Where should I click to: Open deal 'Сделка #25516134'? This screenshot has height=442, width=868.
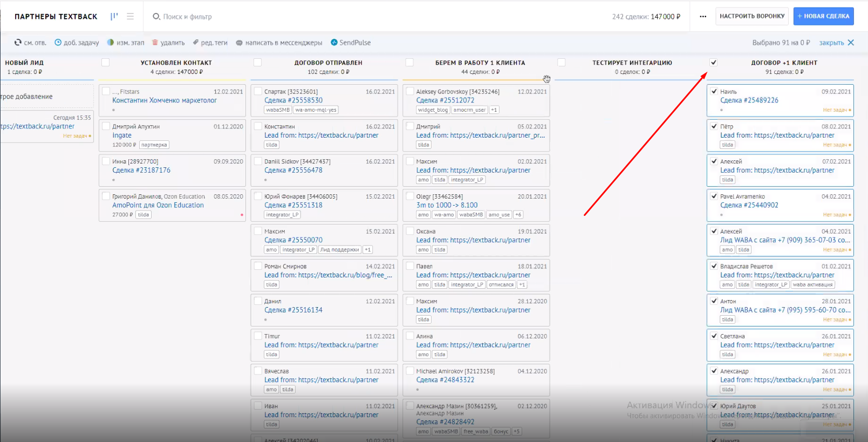click(x=293, y=310)
